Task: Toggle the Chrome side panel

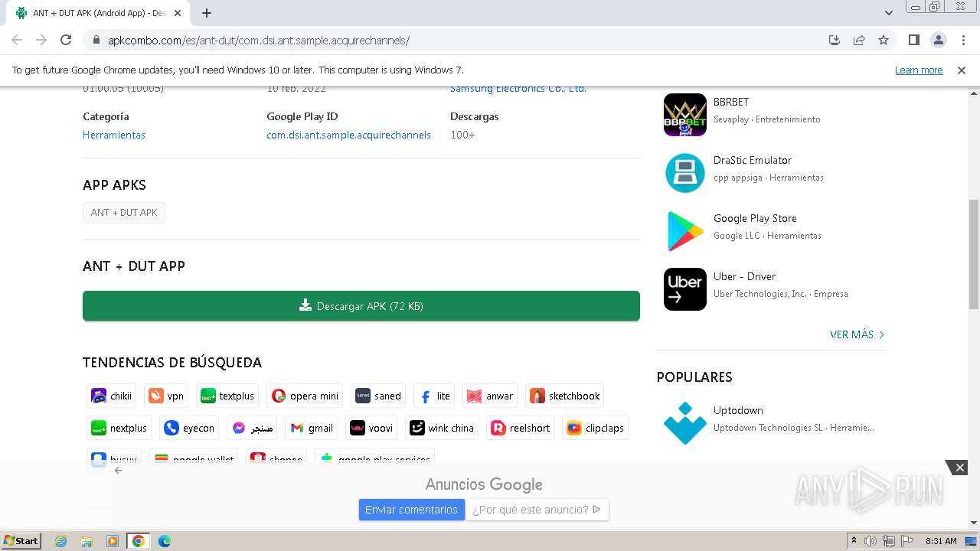Action: 913,40
